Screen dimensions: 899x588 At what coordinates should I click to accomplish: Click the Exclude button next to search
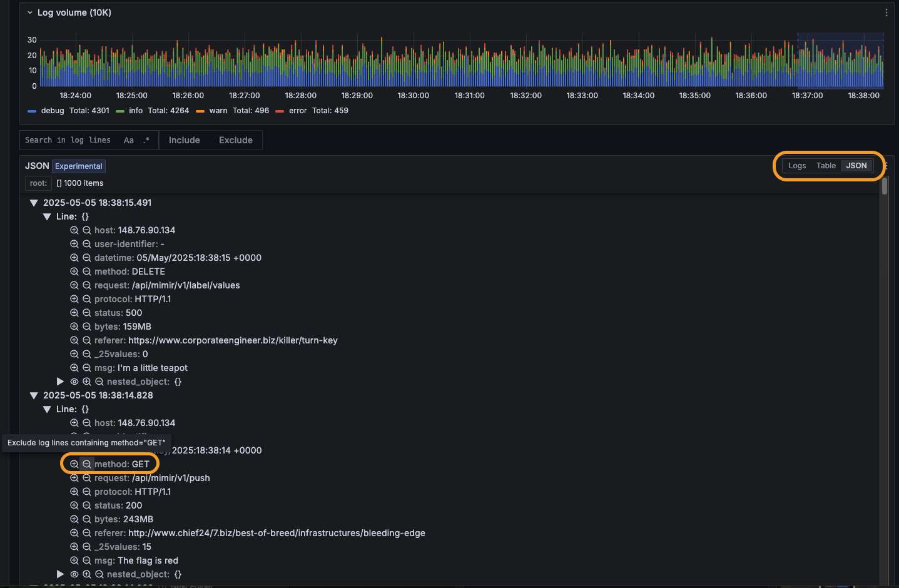(x=235, y=140)
